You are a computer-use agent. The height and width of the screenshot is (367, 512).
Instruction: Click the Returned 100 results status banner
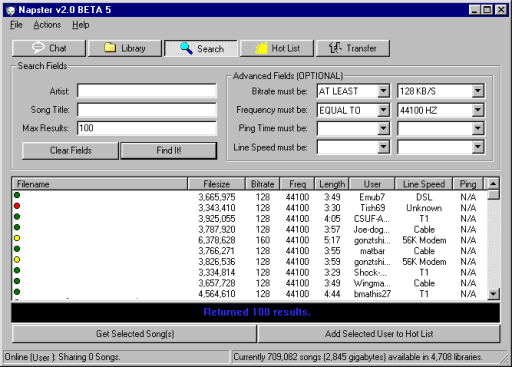[256, 312]
